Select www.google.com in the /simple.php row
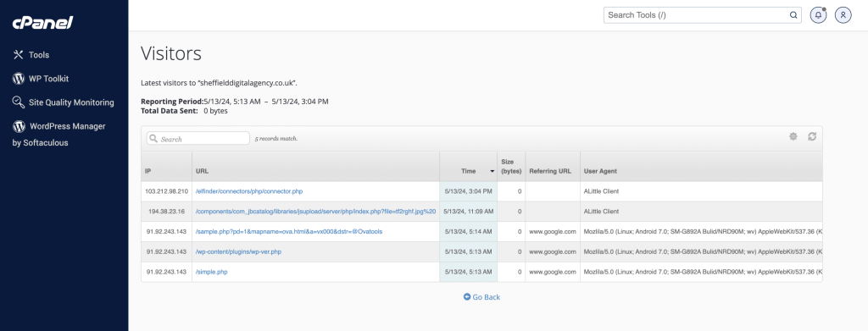This screenshot has width=868, height=331. pos(553,272)
